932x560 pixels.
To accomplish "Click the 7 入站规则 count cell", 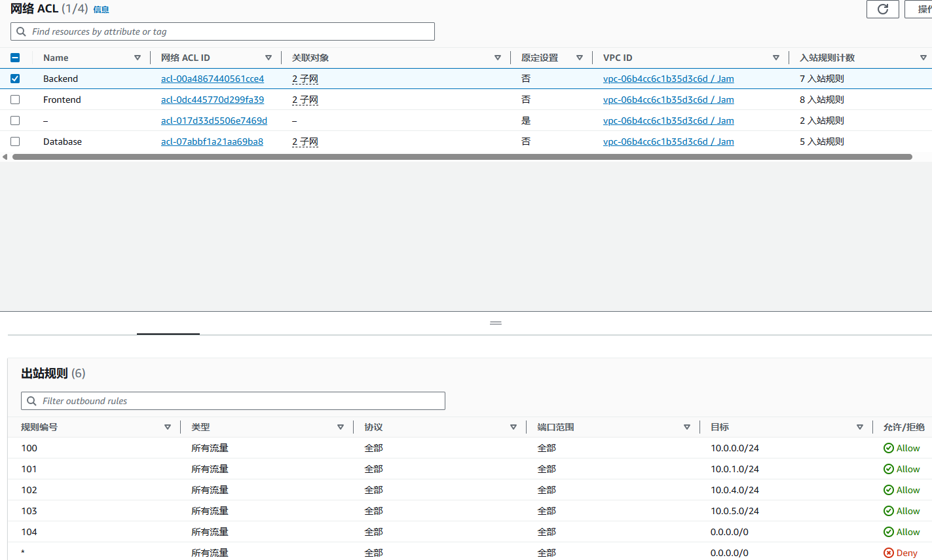I will point(821,79).
